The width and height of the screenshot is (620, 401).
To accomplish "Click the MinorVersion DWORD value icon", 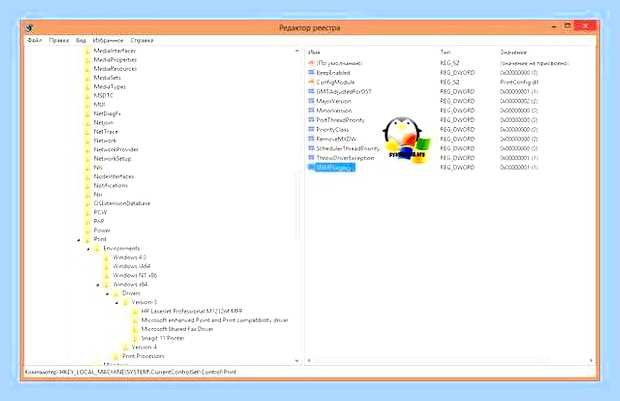I will [x=311, y=110].
